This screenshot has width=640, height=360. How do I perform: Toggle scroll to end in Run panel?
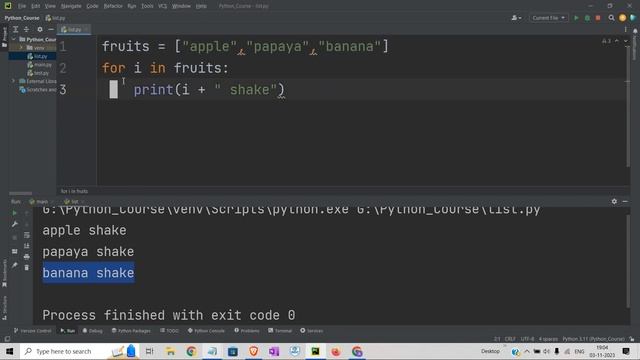coord(27,246)
